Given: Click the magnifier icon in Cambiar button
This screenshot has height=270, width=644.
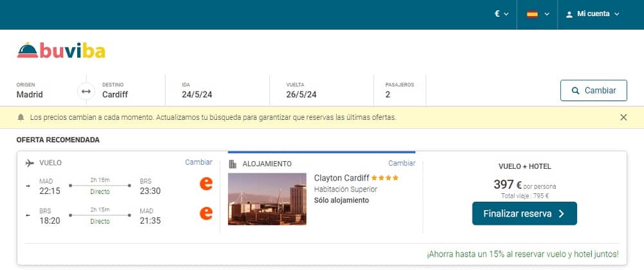Looking at the screenshot, I should 576,91.
